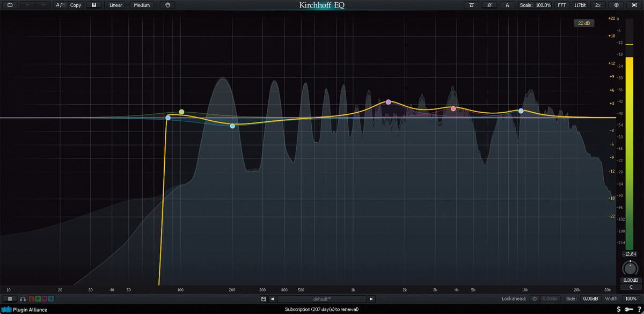Go to the next preset arrow
Image resolution: width=644 pixels, height=314 pixels.
(x=371, y=298)
